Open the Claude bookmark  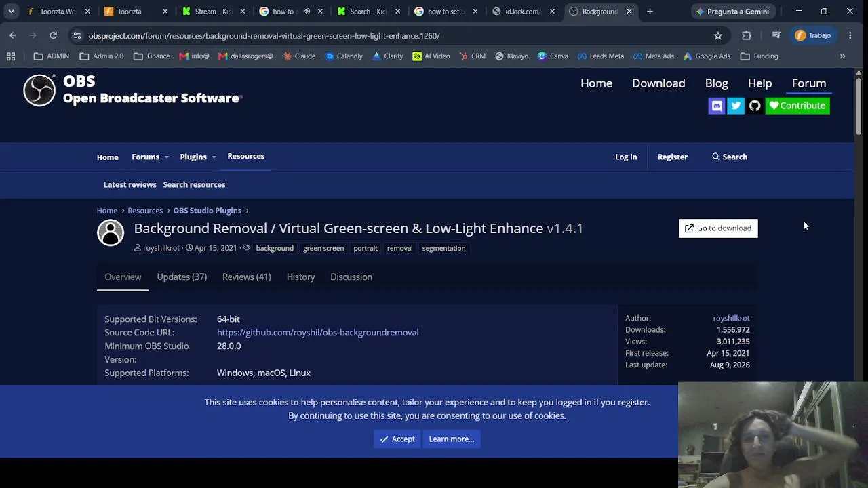[x=299, y=56]
